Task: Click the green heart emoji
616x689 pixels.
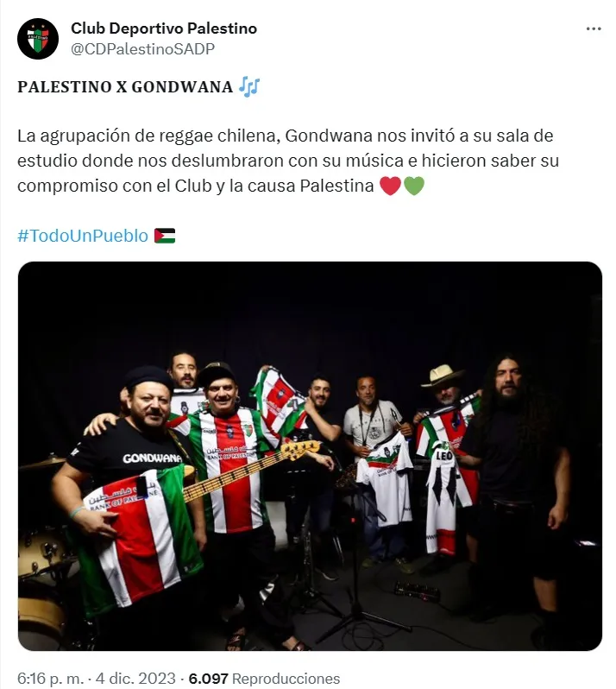Action: tap(413, 186)
